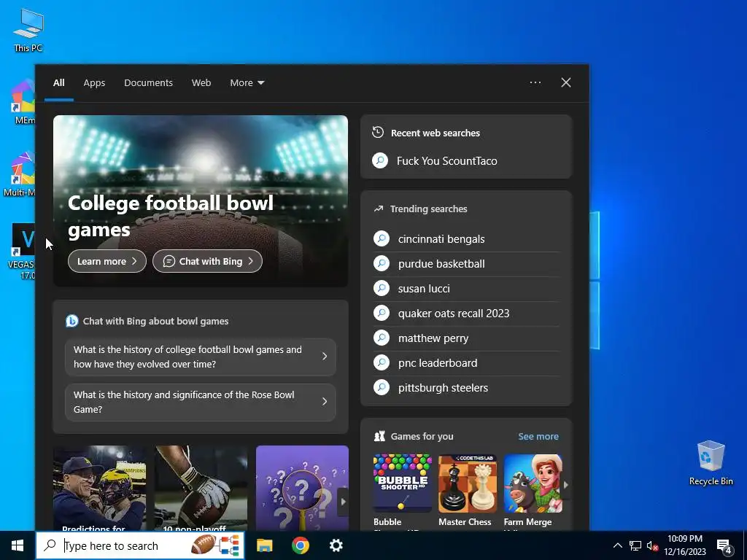Open File Explorer from the taskbar
Image resolution: width=747 pixels, height=560 pixels.
[264, 545]
